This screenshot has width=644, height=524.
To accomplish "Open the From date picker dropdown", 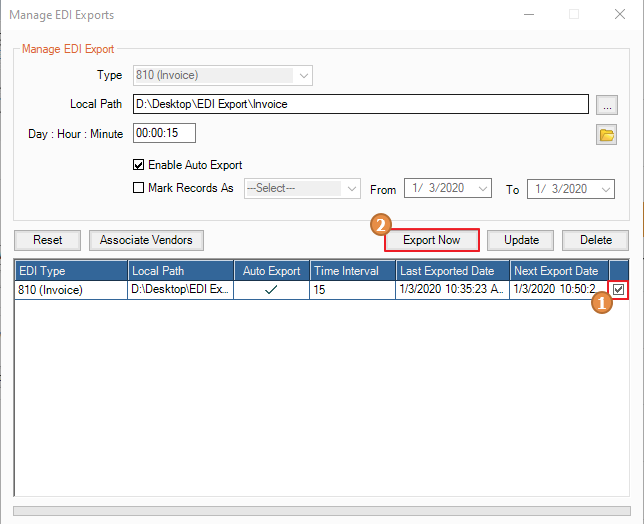I will pyautogui.click(x=483, y=189).
